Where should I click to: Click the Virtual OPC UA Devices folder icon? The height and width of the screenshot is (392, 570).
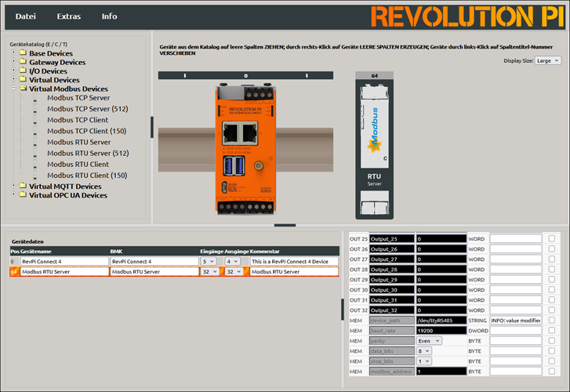tap(23, 194)
